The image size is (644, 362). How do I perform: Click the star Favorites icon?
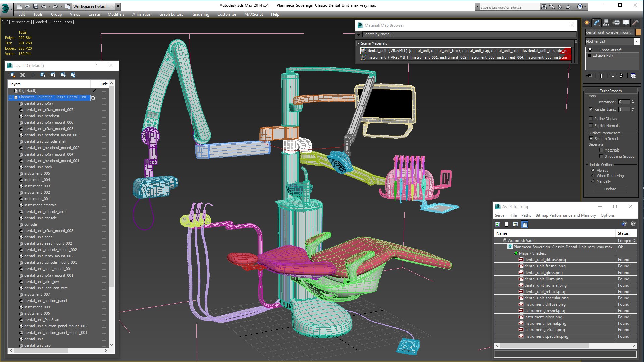pos(568,7)
